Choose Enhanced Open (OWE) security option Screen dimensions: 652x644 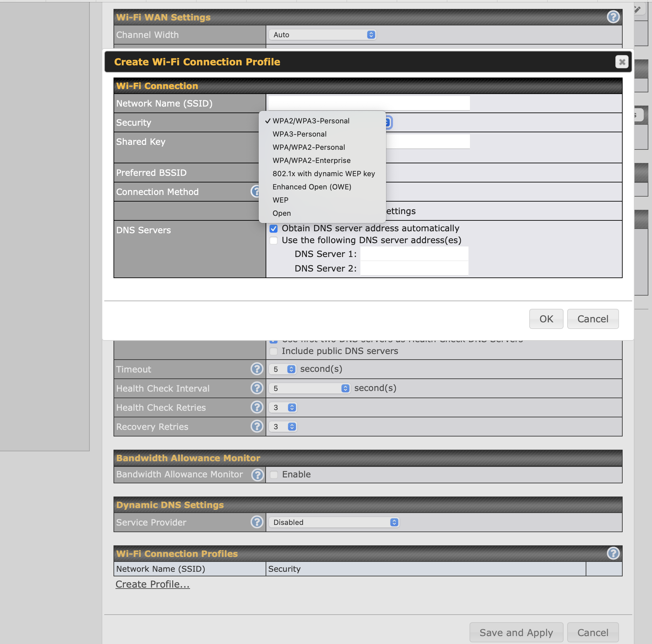[311, 187]
